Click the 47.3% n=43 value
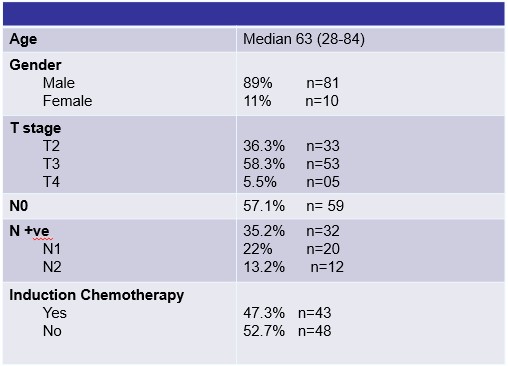508x366 pixels. 287,313
